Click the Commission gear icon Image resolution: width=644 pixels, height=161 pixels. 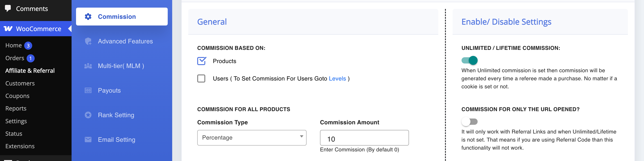[x=88, y=17]
